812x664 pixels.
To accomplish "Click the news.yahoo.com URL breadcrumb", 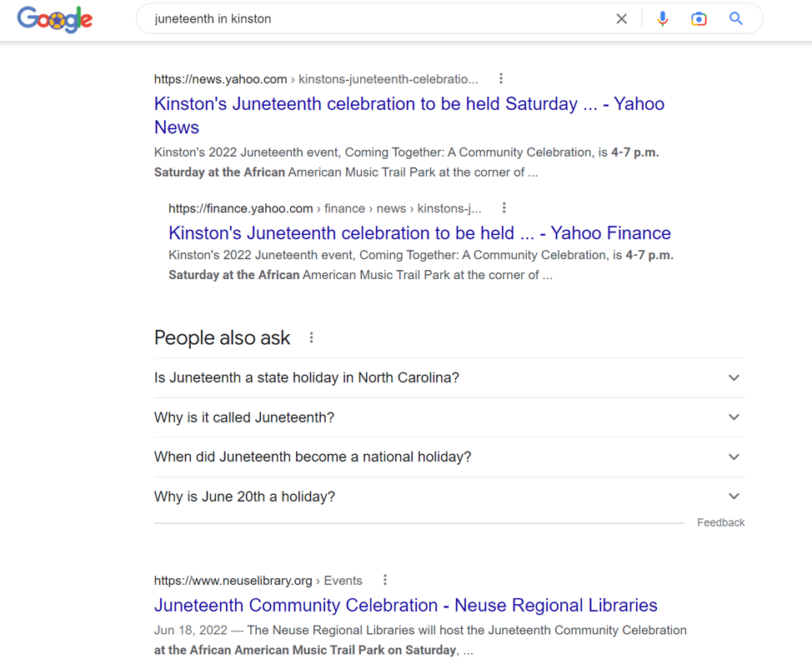I will [x=316, y=79].
